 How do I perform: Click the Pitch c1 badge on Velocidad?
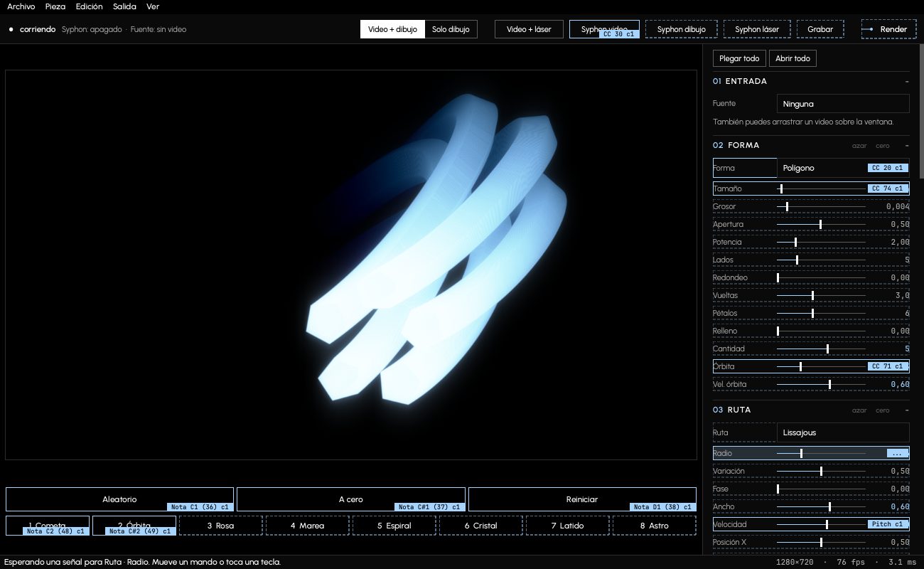(x=888, y=524)
